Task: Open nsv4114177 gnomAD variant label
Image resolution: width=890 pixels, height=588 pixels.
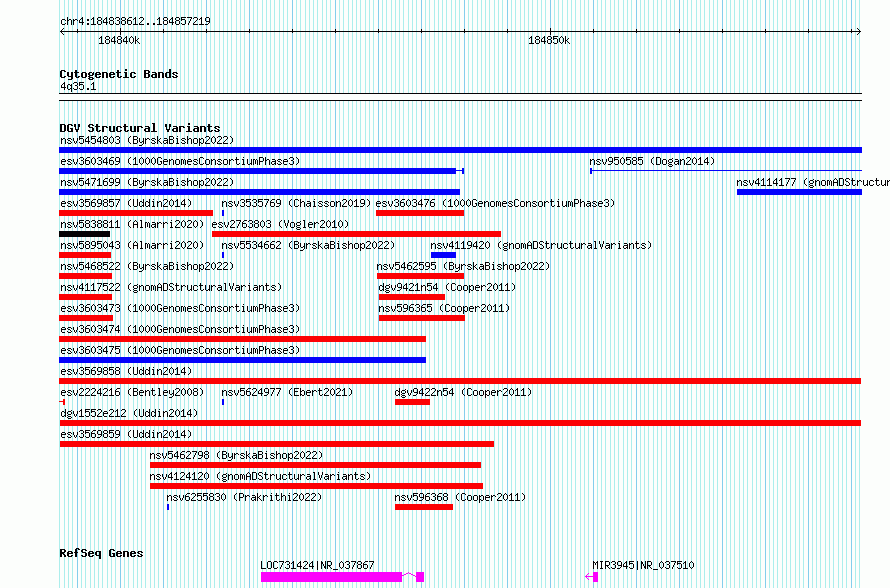Action: pos(813,182)
